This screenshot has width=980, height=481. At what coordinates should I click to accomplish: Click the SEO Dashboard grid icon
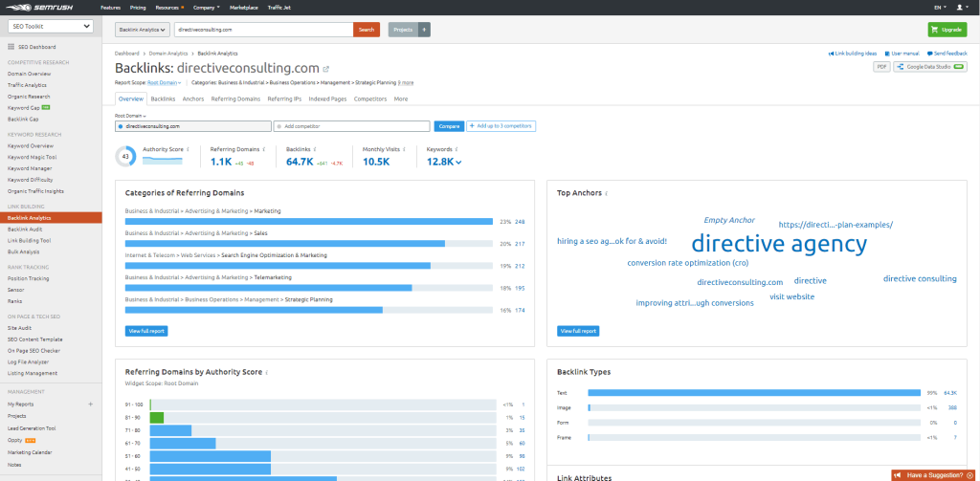[x=11, y=47]
